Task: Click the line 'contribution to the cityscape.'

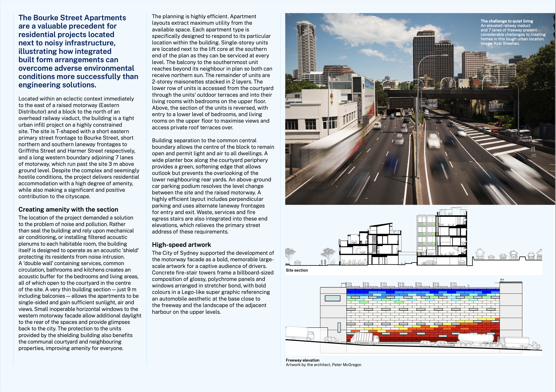Action: coord(54,196)
